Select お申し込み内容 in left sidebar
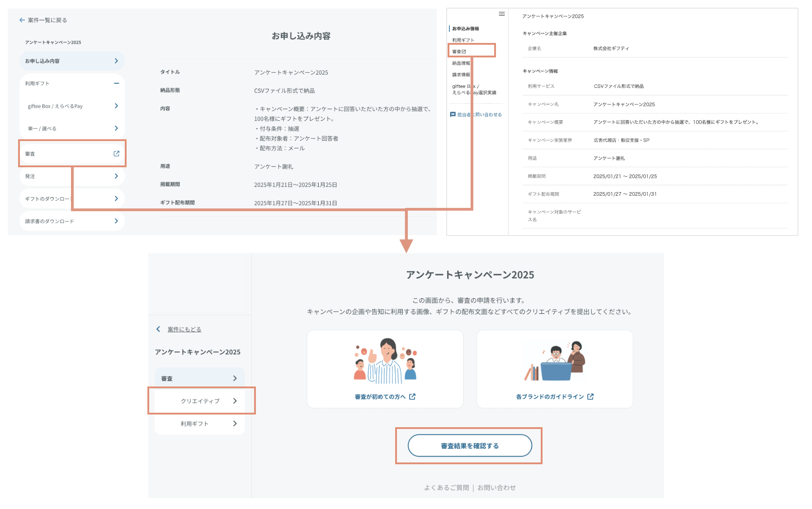Image resolution: width=812 pixels, height=509 pixels. click(72, 61)
